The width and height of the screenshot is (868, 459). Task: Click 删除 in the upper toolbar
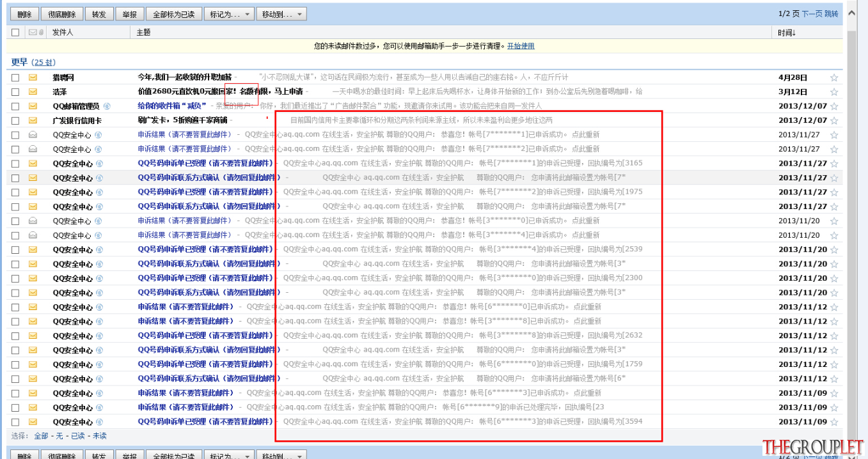click(x=24, y=14)
